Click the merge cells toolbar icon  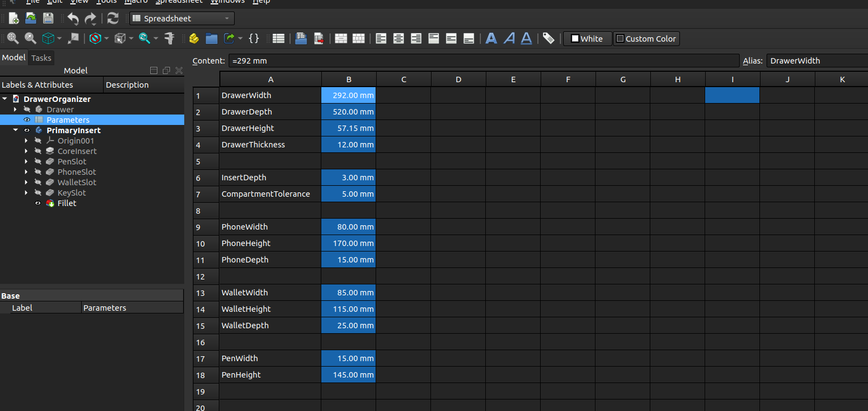coord(341,38)
